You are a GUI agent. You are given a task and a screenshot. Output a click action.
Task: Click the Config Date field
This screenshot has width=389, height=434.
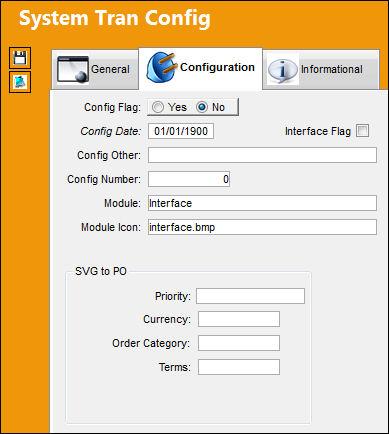[181, 131]
